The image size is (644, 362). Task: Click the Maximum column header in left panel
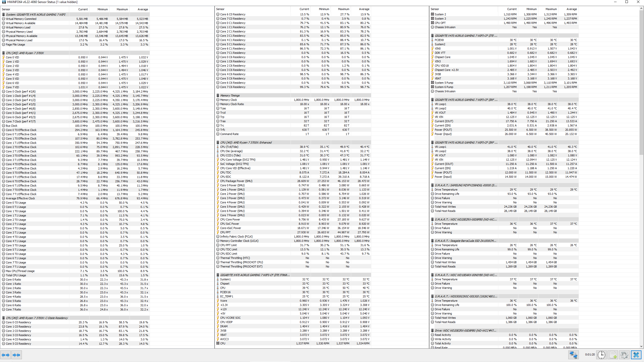[122, 9]
